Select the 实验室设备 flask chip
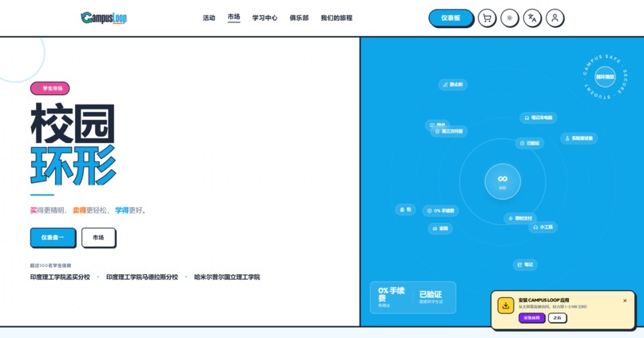 click(578, 138)
